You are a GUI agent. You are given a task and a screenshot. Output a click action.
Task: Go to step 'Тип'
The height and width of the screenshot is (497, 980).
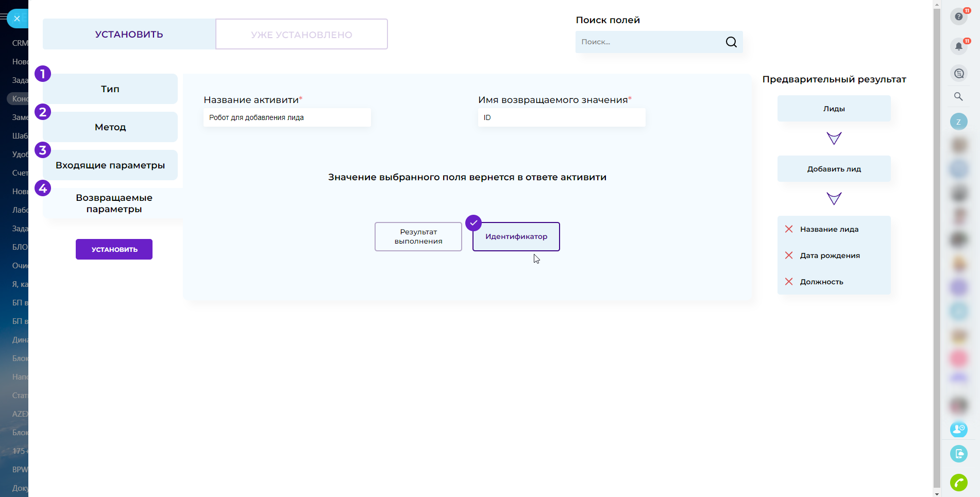pos(110,89)
